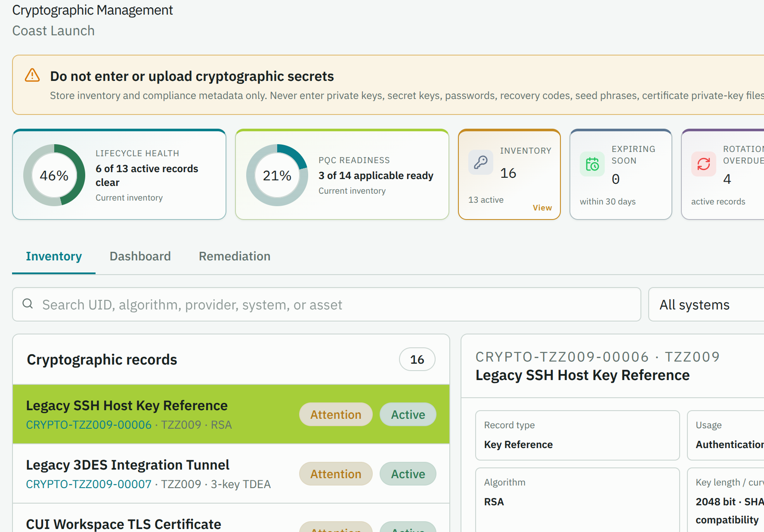Select CUI Workspace TLS Certificate record
This screenshot has width=764, height=532.
[x=231, y=518]
